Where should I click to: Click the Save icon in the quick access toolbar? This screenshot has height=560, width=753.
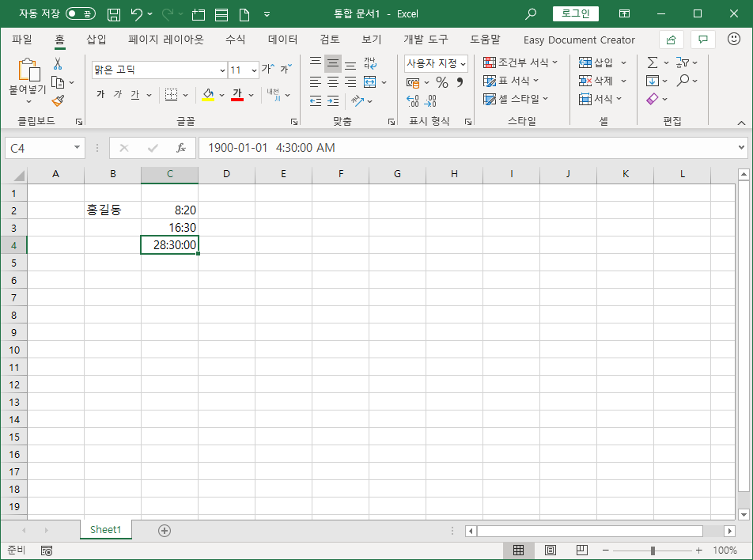point(113,14)
